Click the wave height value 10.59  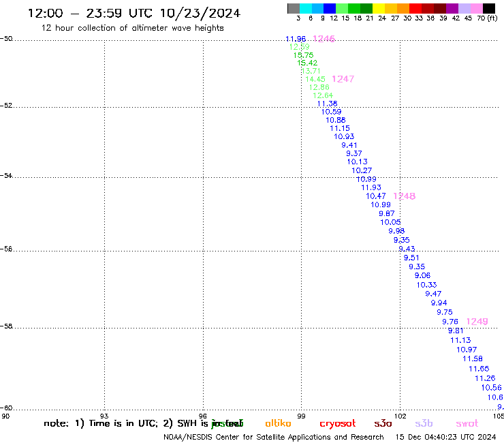tap(332, 112)
